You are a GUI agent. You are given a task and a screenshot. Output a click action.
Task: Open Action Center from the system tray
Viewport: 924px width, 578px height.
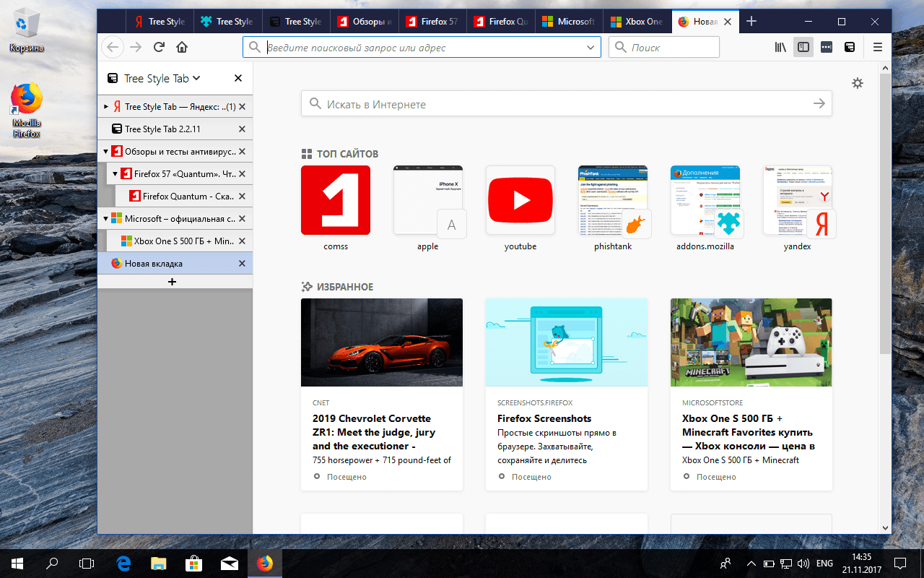(899, 564)
